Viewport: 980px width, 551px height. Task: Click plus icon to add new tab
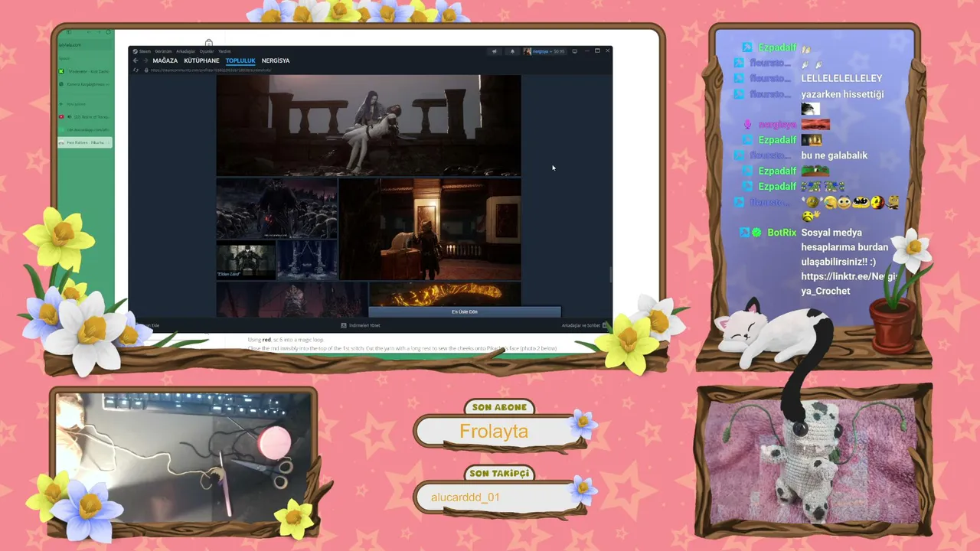[61, 103]
